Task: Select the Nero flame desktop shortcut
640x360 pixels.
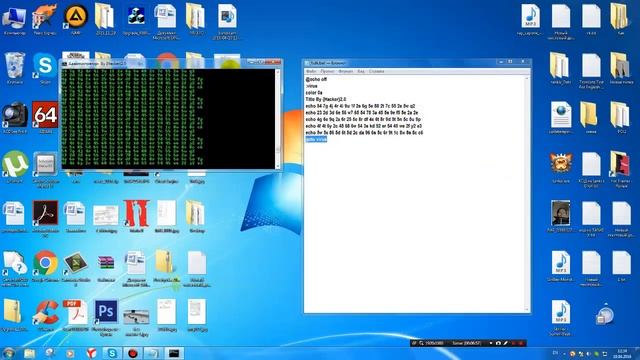Action: 44,19
